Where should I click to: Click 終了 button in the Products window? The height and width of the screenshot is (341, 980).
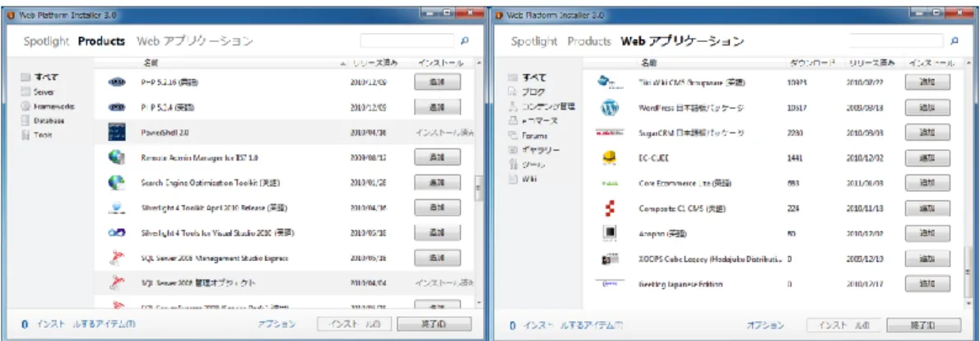point(434,324)
